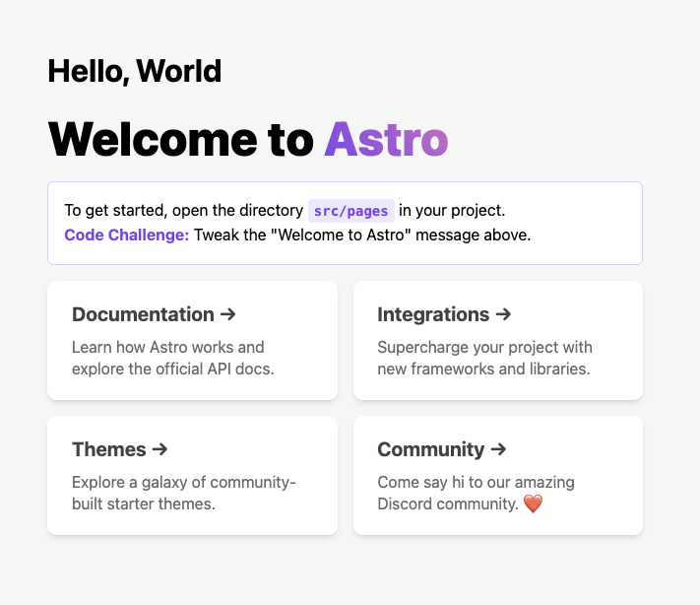Click 'Come say hi to our amazing' text
The height and width of the screenshot is (605, 700).
click(x=476, y=482)
